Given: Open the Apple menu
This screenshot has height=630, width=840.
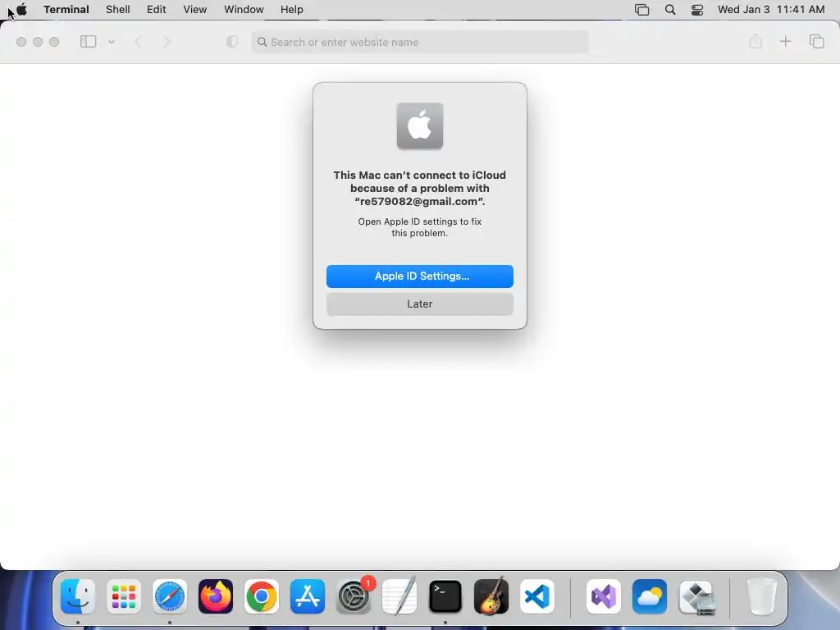Looking at the screenshot, I should (x=21, y=9).
